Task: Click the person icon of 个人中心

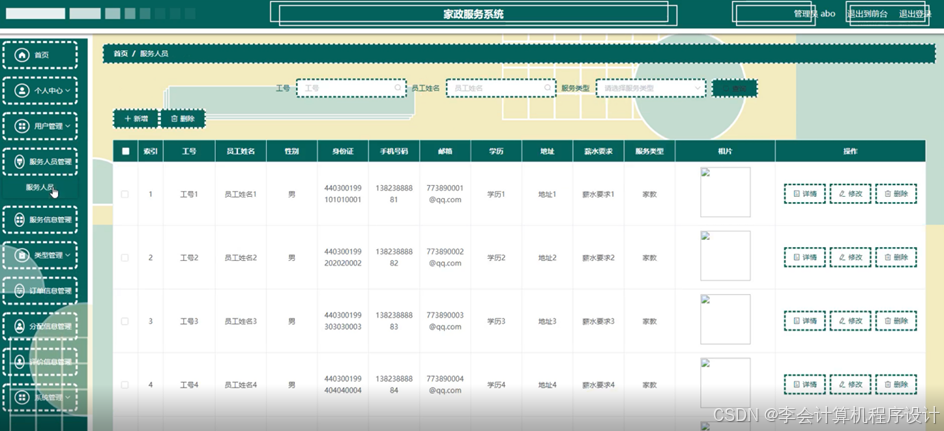Action: [x=22, y=90]
